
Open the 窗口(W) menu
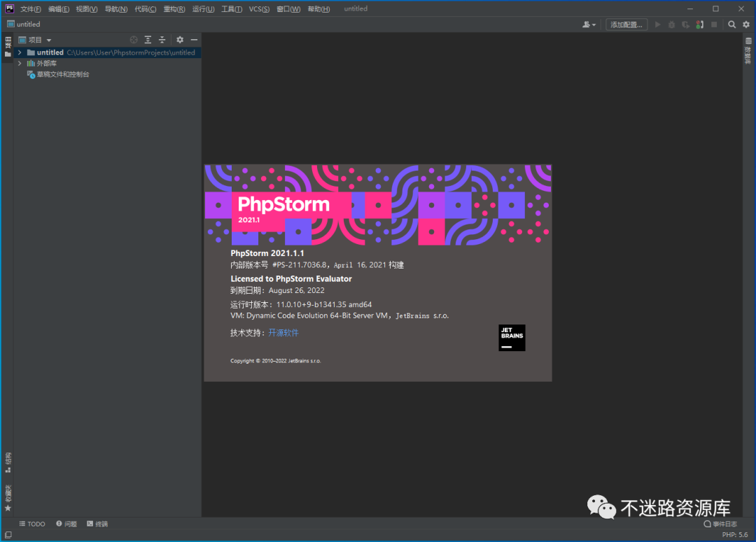click(288, 9)
